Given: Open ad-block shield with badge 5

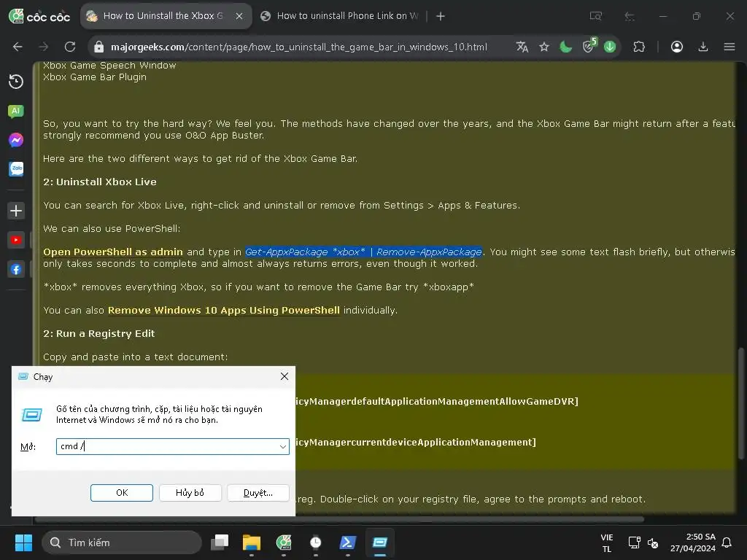Looking at the screenshot, I should (x=589, y=46).
